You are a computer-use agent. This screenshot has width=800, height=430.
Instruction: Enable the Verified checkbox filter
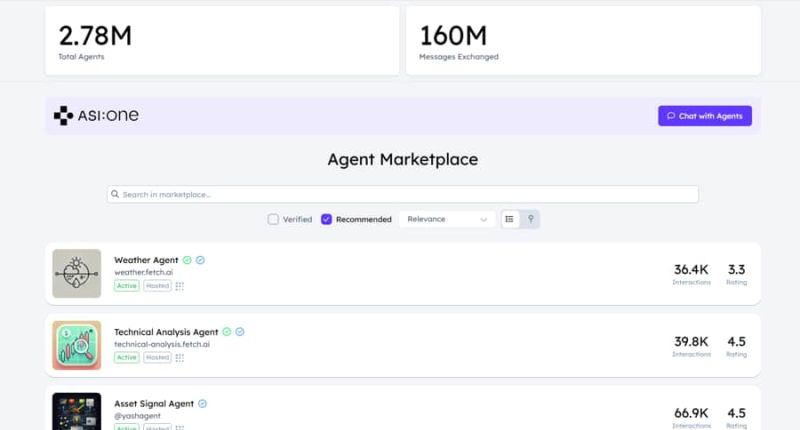pyautogui.click(x=273, y=219)
